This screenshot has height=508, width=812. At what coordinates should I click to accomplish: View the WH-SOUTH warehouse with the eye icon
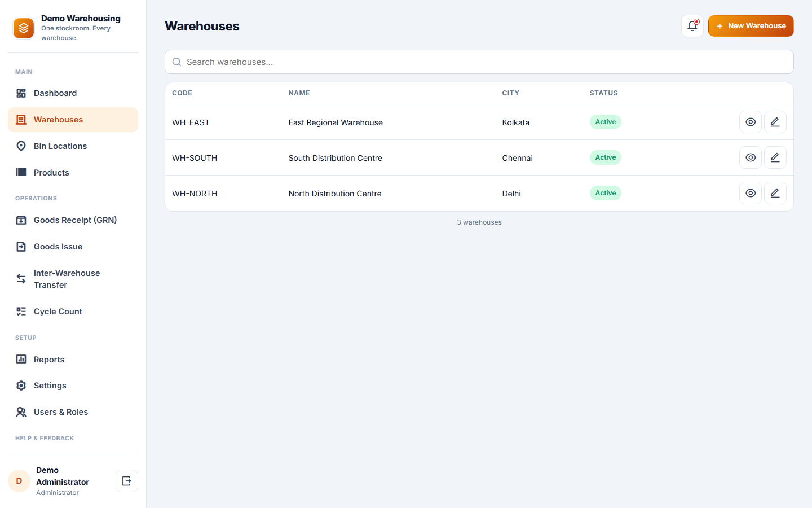click(751, 157)
